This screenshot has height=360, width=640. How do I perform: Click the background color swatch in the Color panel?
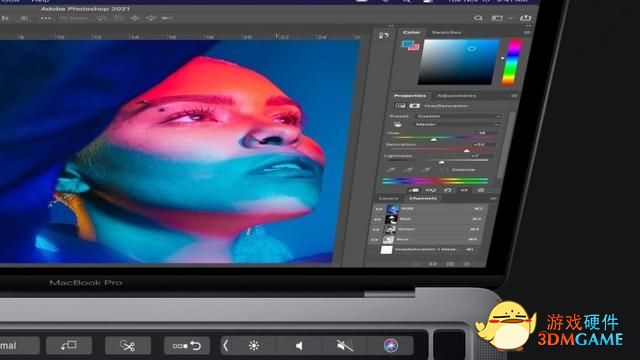(x=414, y=47)
